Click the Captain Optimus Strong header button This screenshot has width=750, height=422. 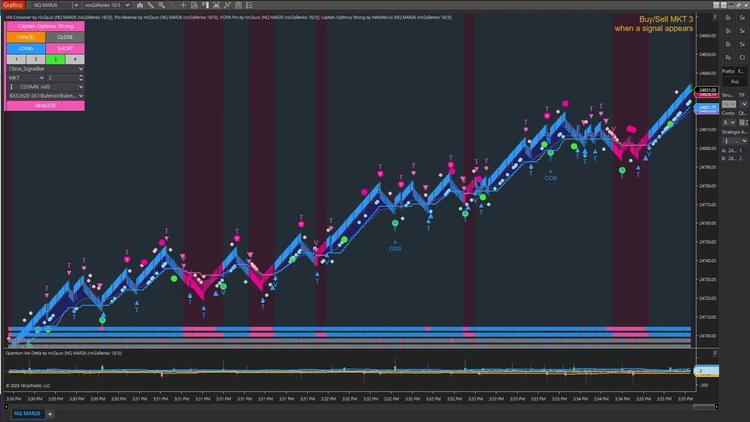(45, 26)
